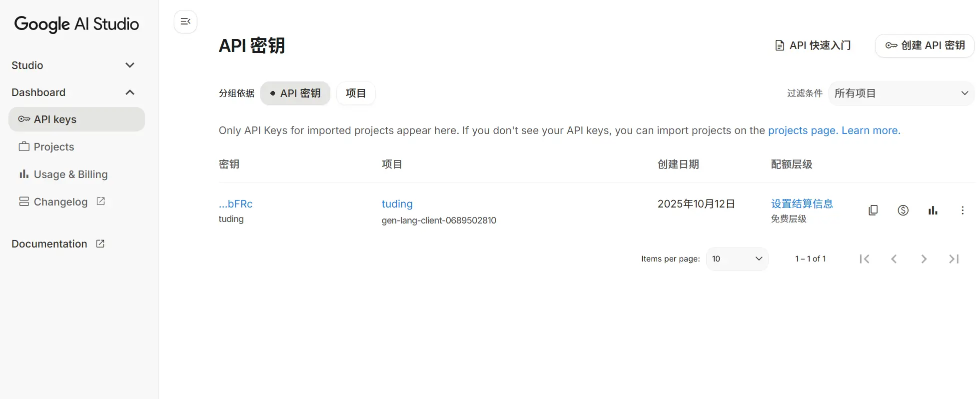Click the 创建日期 column header
Screen dimensions: 980x399
(x=678, y=164)
